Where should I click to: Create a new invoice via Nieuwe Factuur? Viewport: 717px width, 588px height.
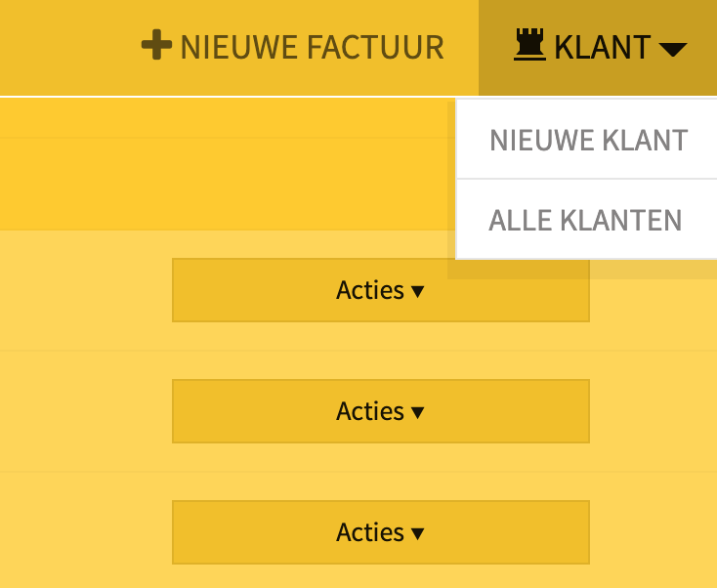click(x=293, y=47)
